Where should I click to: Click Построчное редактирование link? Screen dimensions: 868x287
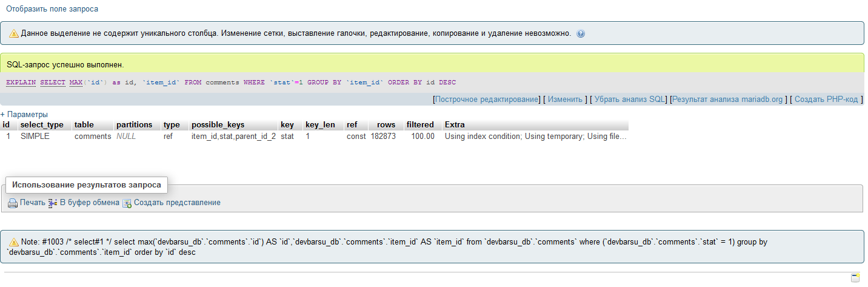[487, 99]
